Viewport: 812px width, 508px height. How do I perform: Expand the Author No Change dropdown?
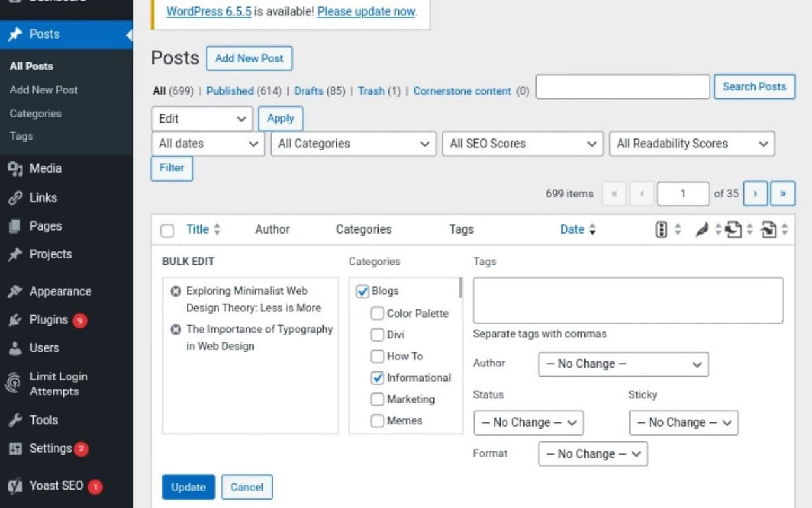[622, 364]
